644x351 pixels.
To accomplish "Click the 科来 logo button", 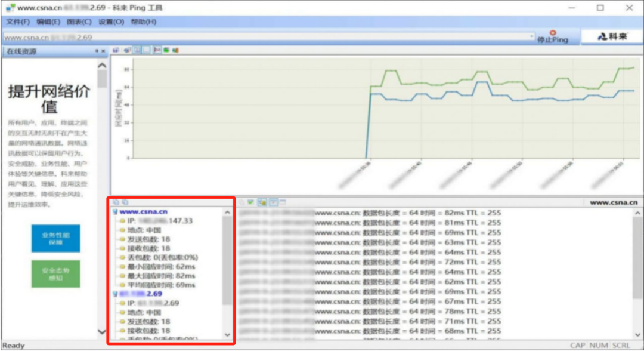I will tap(612, 36).
